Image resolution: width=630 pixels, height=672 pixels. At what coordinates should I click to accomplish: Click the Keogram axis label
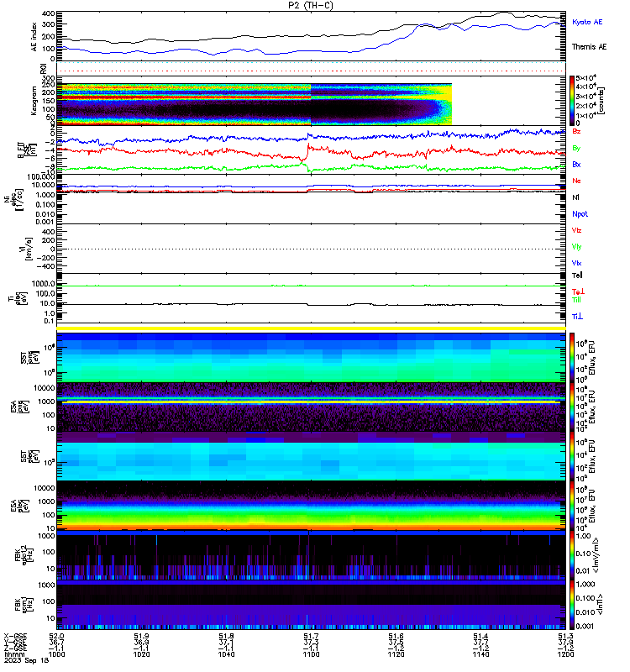coord(34,101)
